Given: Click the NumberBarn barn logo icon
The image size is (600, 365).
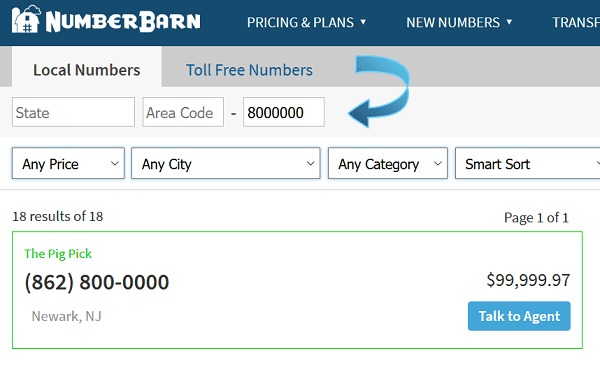Looking at the screenshot, I should pyautogui.click(x=26, y=20).
